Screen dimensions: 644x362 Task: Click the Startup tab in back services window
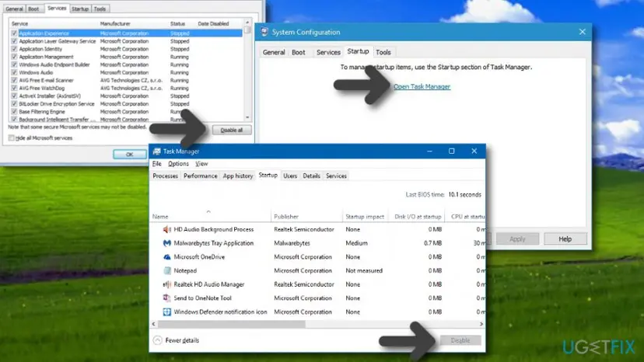click(79, 9)
